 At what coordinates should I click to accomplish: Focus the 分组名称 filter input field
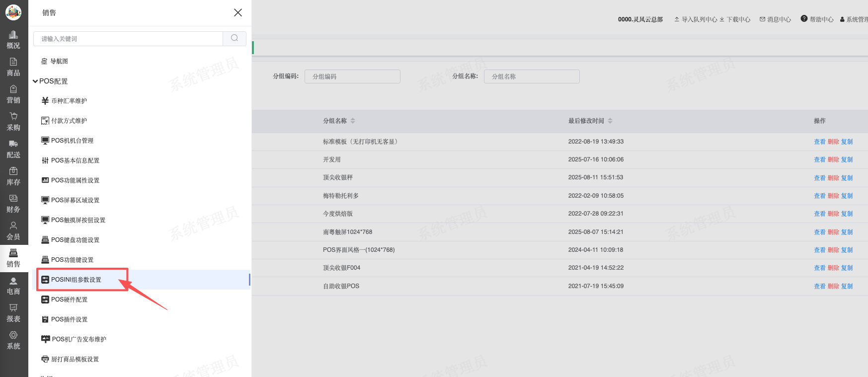[532, 76]
